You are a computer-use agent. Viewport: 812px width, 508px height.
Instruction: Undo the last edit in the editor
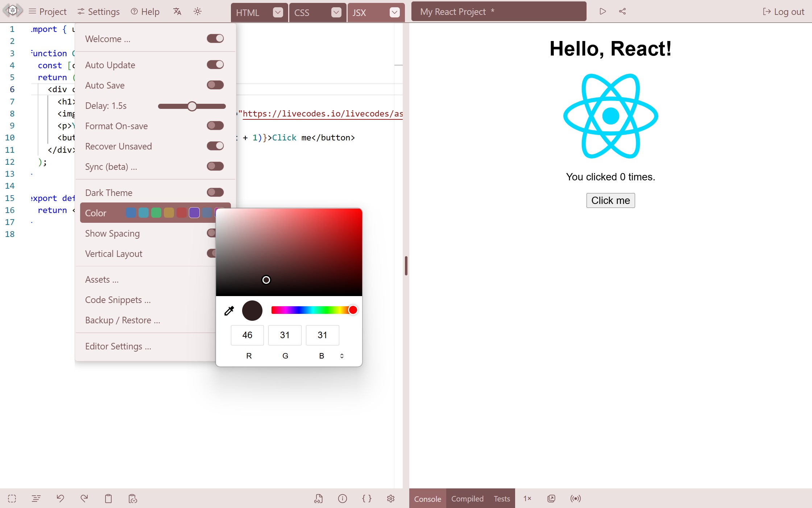[x=61, y=498]
